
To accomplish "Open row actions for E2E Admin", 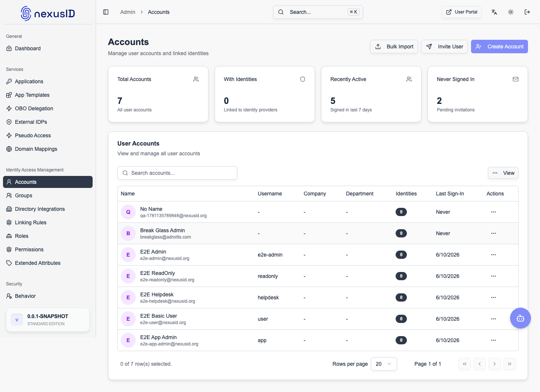I will pyautogui.click(x=493, y=255).
